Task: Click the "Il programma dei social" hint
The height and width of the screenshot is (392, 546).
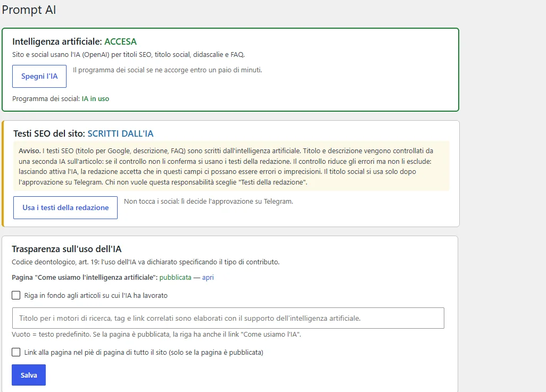Action: point(168,70)
